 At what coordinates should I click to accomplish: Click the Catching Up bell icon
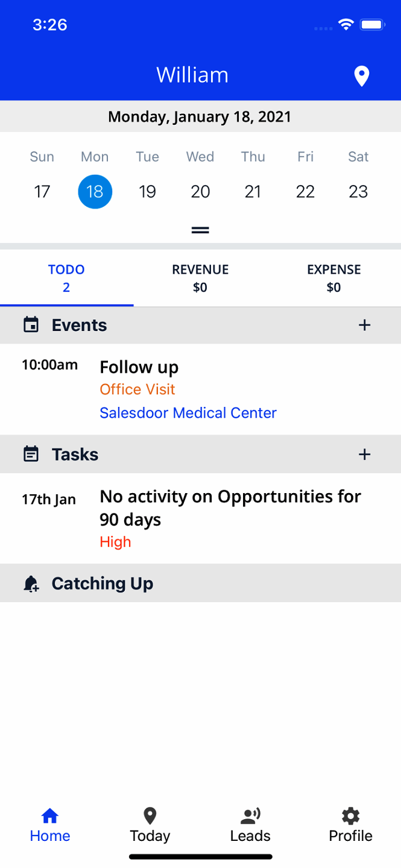[x=31, y=583]
